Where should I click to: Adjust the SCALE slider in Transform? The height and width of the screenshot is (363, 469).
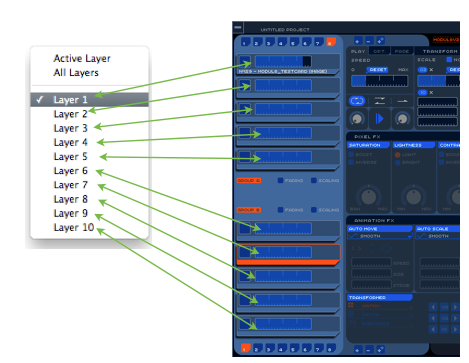(x=438, y=81)
